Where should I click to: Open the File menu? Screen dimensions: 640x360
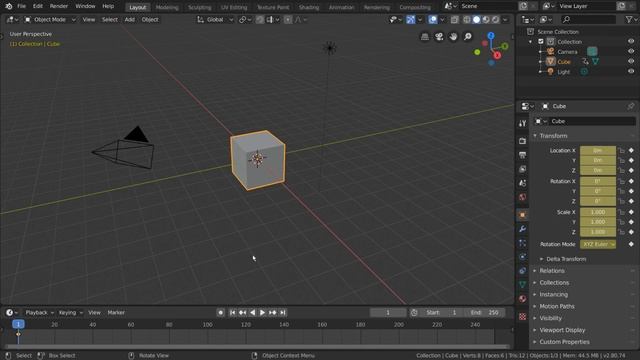point(22,6)
